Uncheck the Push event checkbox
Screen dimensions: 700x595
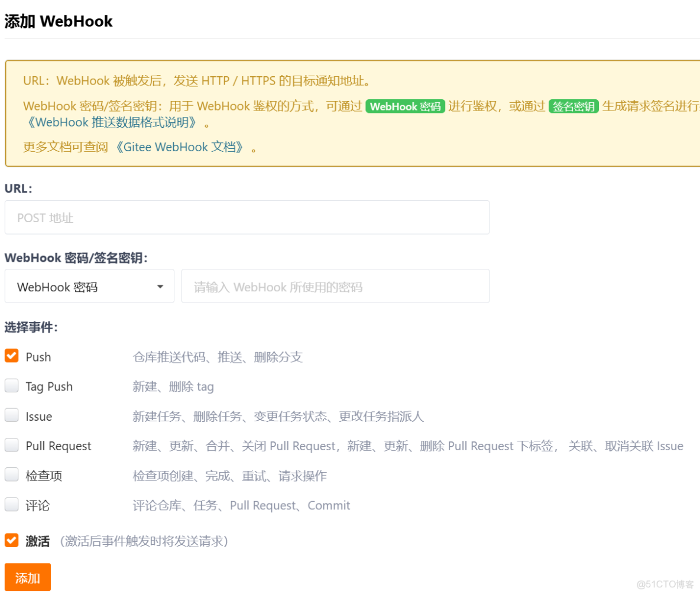point(11,355)
